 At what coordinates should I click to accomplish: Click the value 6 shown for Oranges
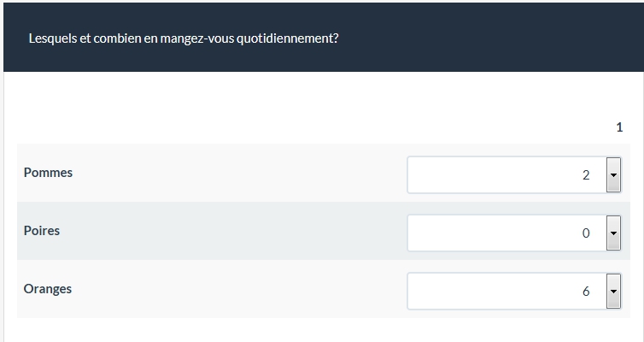(x=586, y=291)
